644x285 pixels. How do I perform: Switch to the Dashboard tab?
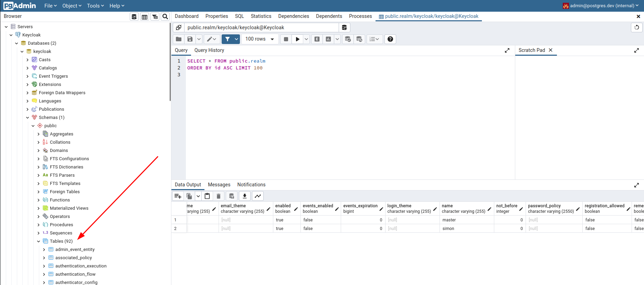(187, 16)
